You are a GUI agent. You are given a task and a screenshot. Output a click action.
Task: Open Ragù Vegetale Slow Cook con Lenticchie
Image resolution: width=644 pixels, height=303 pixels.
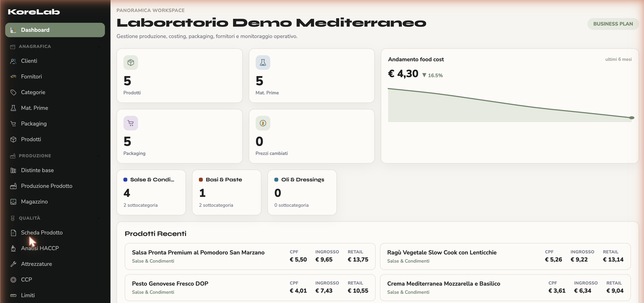tap(506, 256)
